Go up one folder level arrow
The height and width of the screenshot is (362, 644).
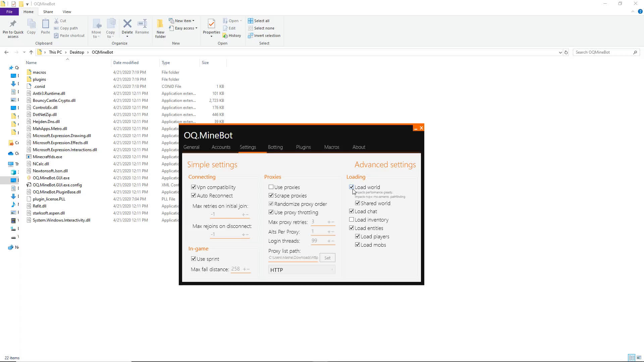click(31, 52)
